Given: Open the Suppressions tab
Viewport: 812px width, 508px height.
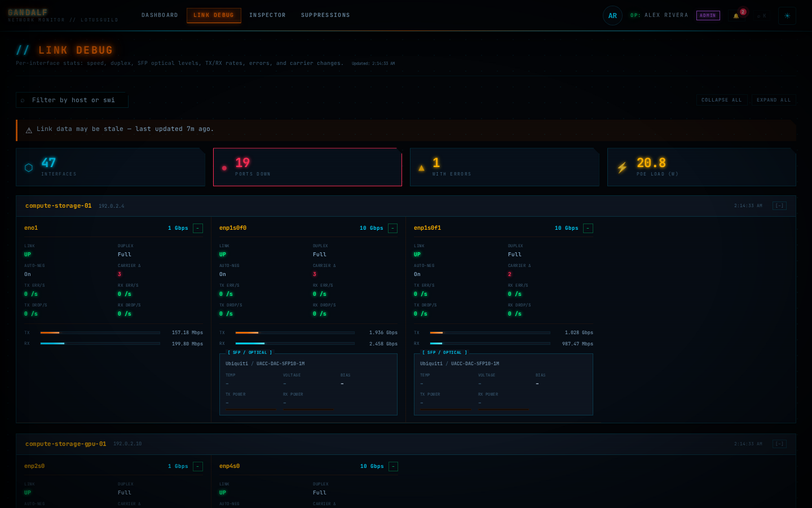Looking at the screenshot, I should coord(325,15).
